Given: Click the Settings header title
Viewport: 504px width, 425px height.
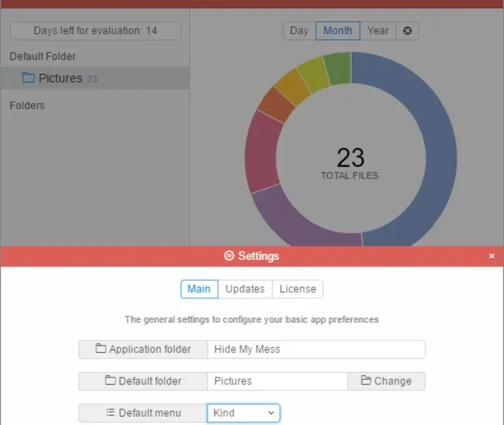Looking at the screenshot, I should (x=258, y=256).
